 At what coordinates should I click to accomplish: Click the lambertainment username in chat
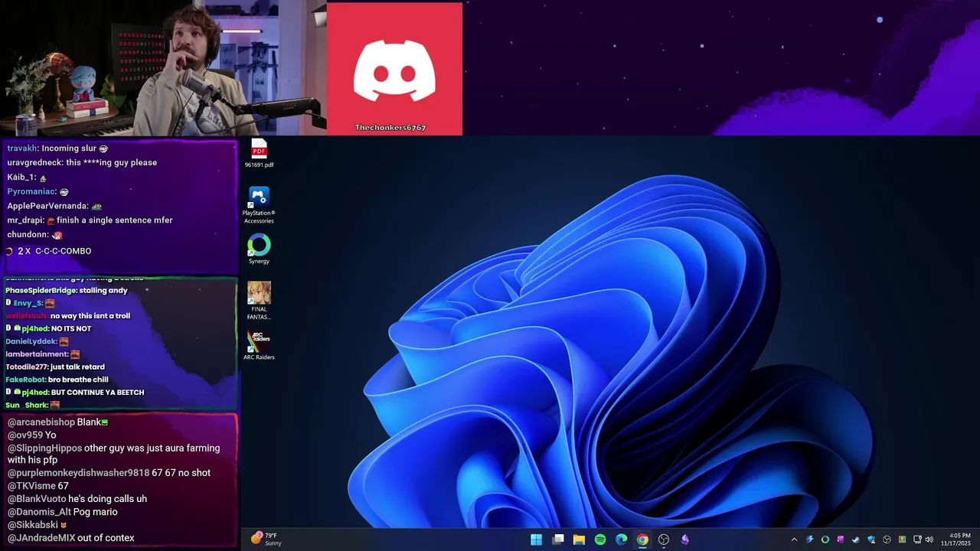[x=37, y=354]
